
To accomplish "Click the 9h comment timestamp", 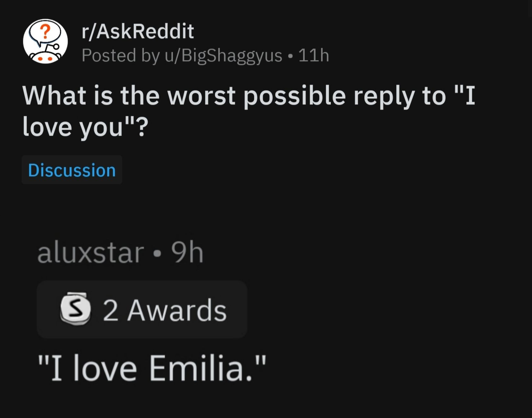I will pyautogui.click(x=187, y=252).
